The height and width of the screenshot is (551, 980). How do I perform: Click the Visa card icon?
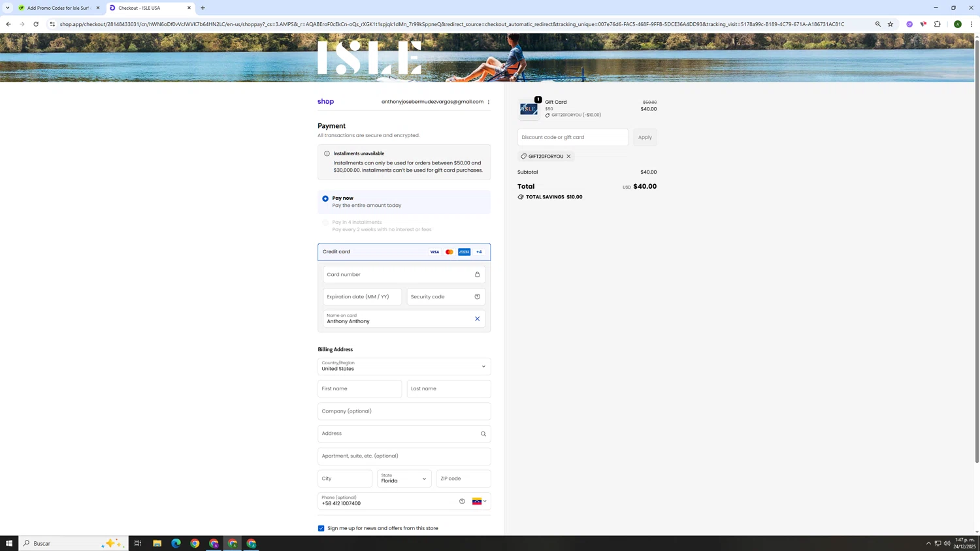[x=434, y=252]
